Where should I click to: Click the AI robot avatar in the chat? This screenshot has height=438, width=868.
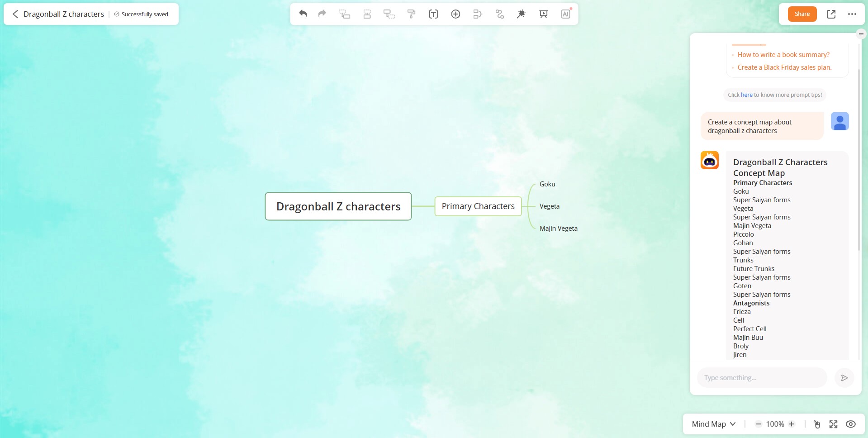(x=710, y=160)
